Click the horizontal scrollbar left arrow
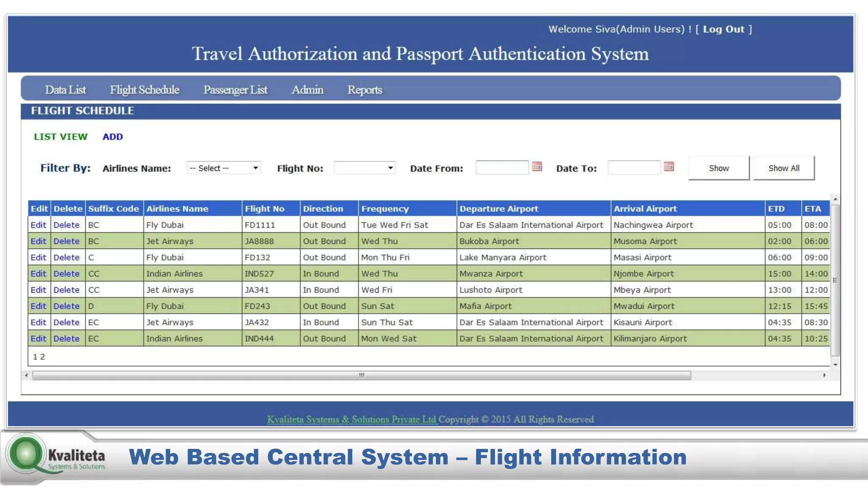Image resolution: width=868 pixels, height=488 pixels. pyautogui.click(x=26, y=375)
